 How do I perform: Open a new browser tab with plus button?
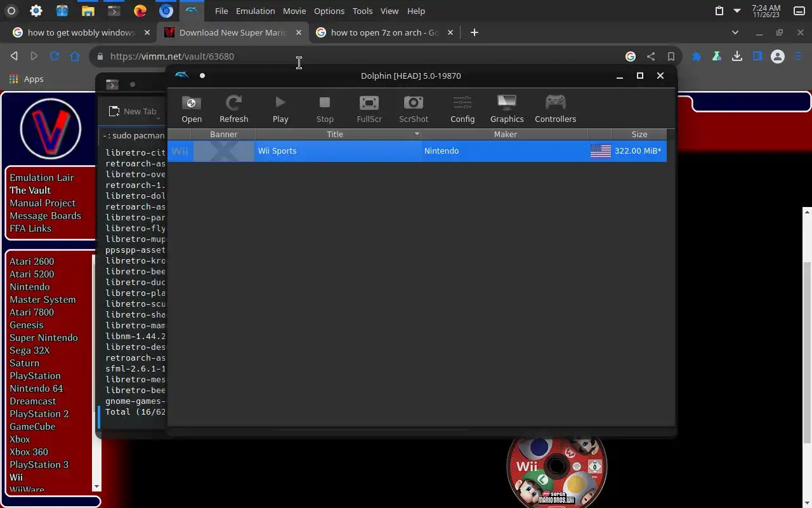pyautogui.click(x=474, y=32)
